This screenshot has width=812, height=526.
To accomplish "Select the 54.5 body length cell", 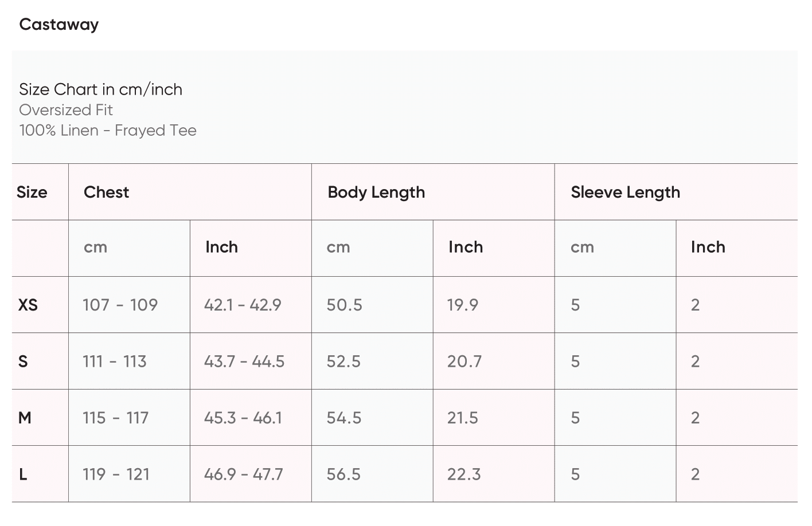I will (x=344, y=418).
